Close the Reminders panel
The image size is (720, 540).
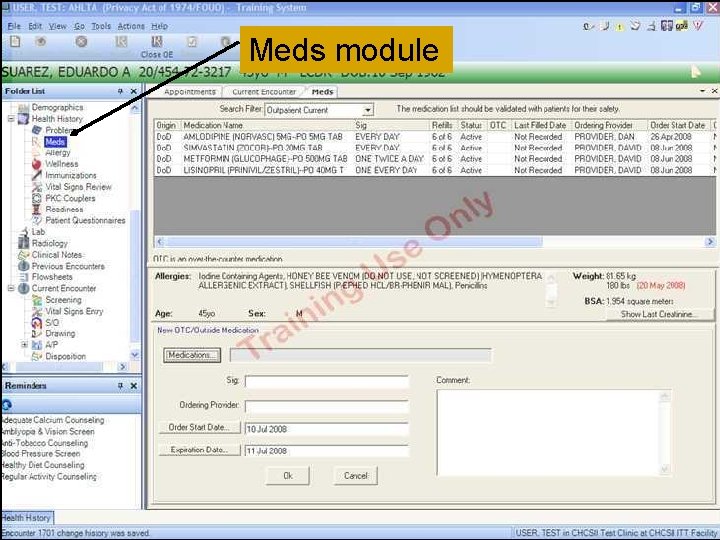click(134, 386)
